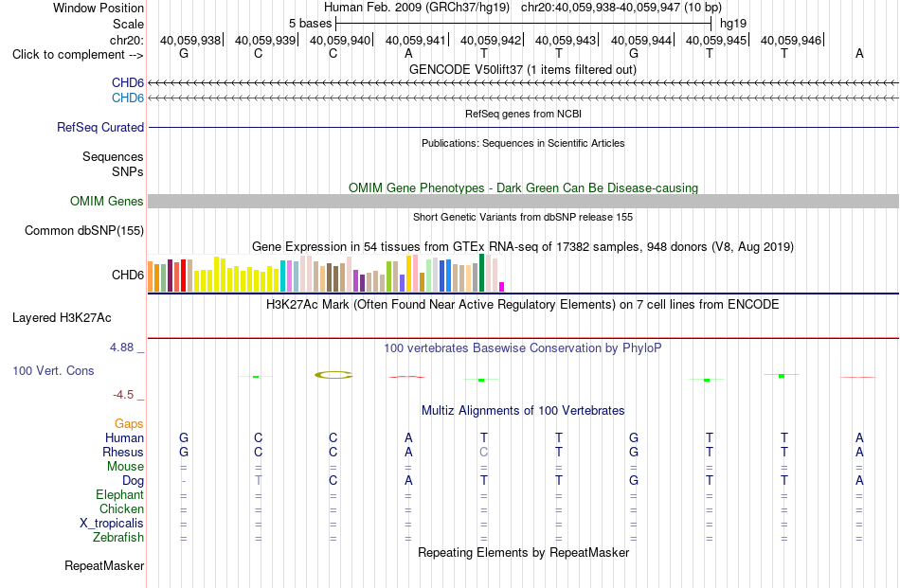900x588 pixels.
Task: Click the Elephant species label
Action: pyautogui.click(x=119, y=494)
